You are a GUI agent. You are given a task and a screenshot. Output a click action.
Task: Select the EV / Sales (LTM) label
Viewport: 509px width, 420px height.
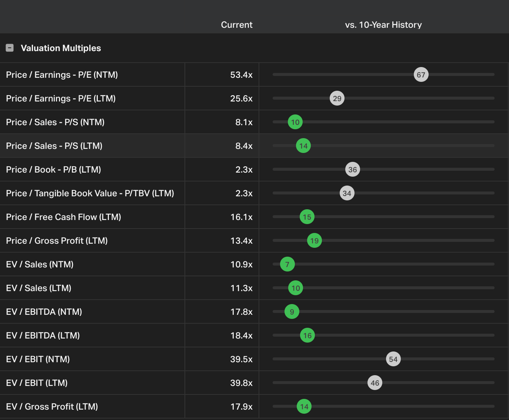pos(39,288)
